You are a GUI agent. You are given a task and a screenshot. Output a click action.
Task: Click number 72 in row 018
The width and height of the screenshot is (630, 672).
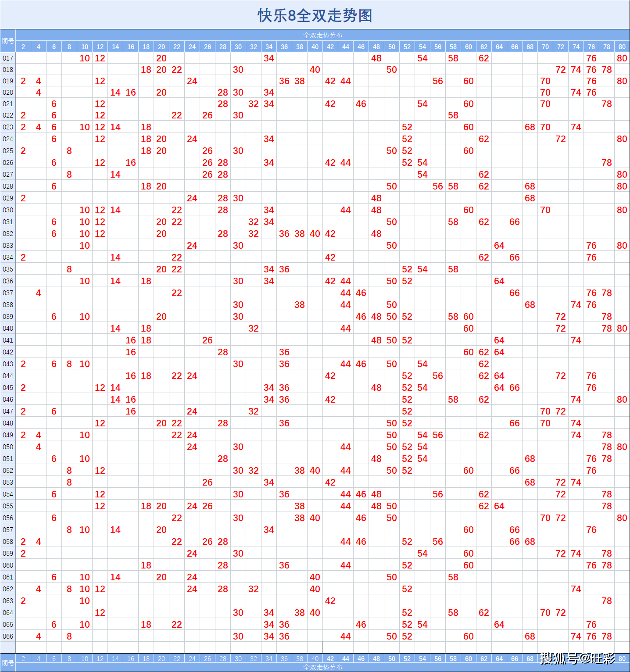(561, 70)
